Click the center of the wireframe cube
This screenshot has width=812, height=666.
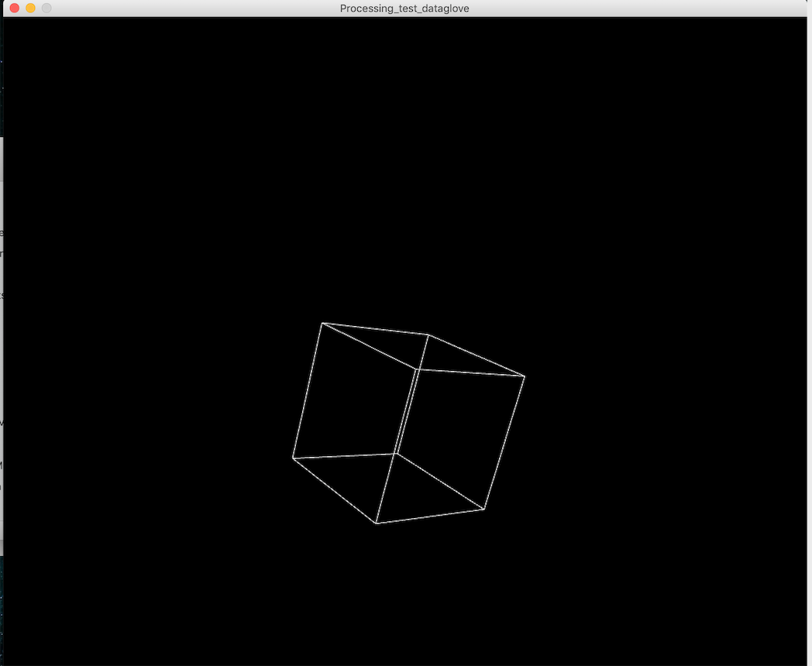tap(407, 422)
